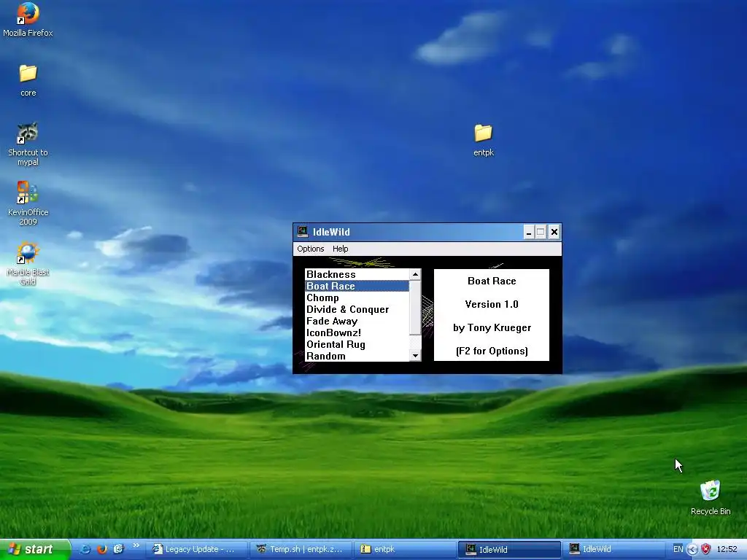Click the system clock showing 12:52
This screenshot has width=747, height=560.
[x=727, y=550]
